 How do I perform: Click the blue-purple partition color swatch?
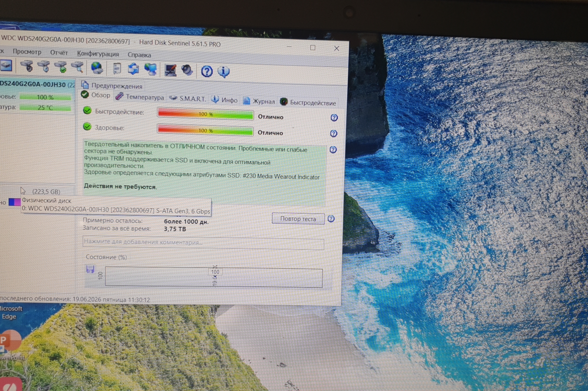pos(14,202)
